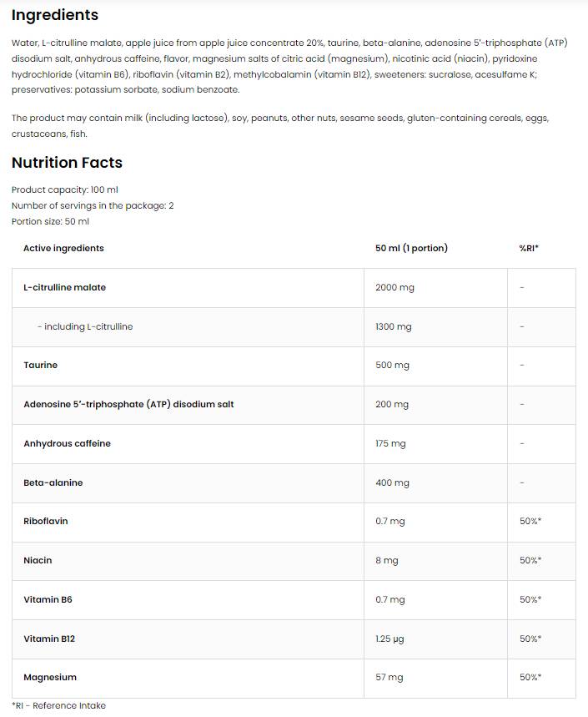Click the Ingredients heading
The image size is (588, 717).
(55, 15)
